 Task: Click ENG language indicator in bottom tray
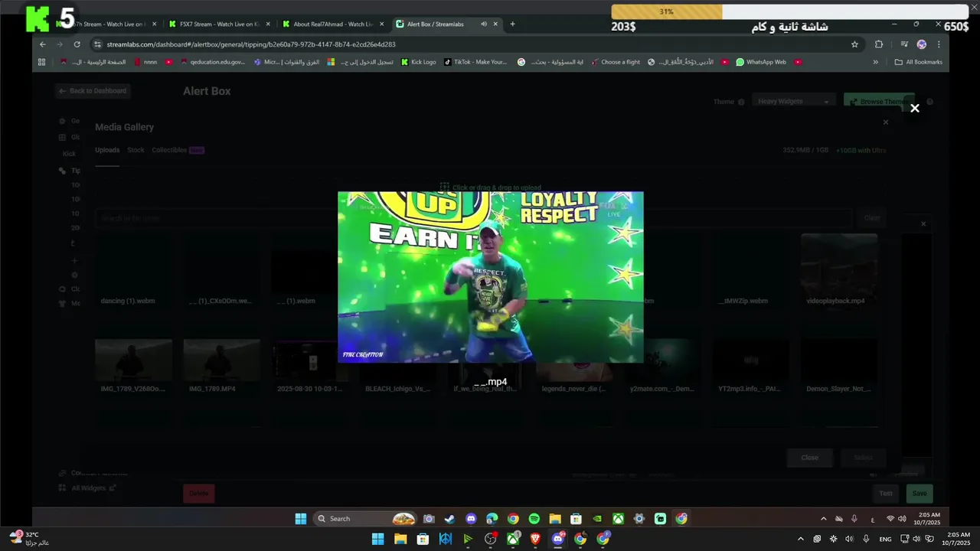885,539
